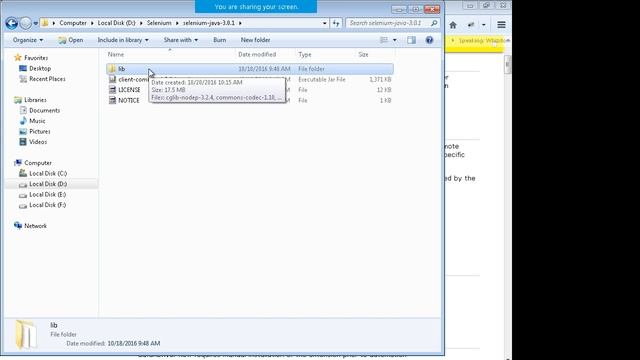This screenshot has height=360, width=640.
Task: Click the Open toolbar button
Action: 71,40
